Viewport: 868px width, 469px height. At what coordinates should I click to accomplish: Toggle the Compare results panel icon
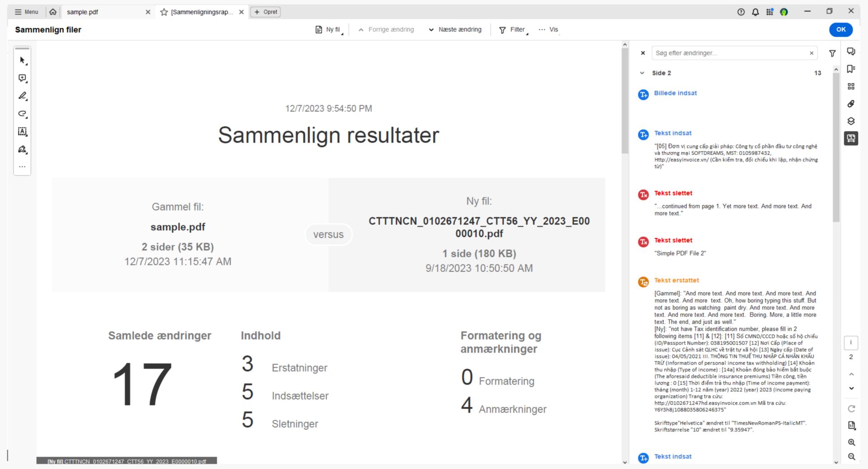point(851,138)
